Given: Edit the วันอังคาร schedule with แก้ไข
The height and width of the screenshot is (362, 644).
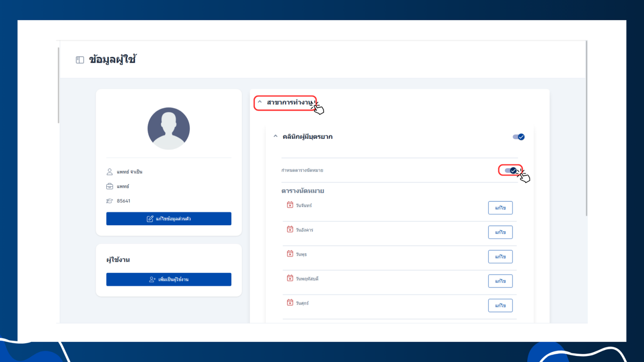Looking at the screenshot, I should [x=500, y=232].
